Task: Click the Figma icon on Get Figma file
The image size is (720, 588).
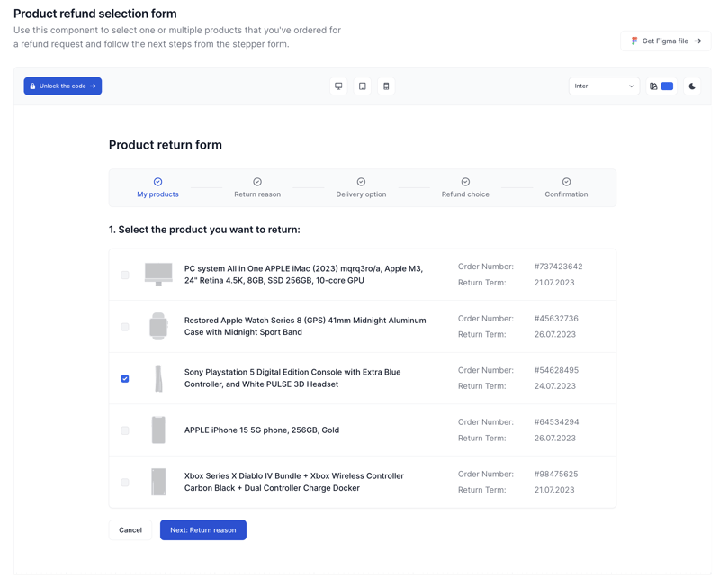Action: 632,41
